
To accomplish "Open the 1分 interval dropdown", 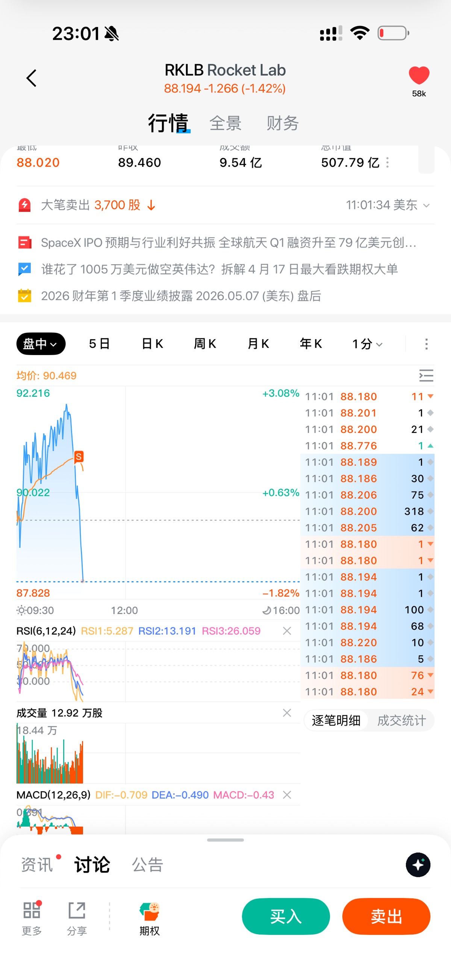I will 367,344.
